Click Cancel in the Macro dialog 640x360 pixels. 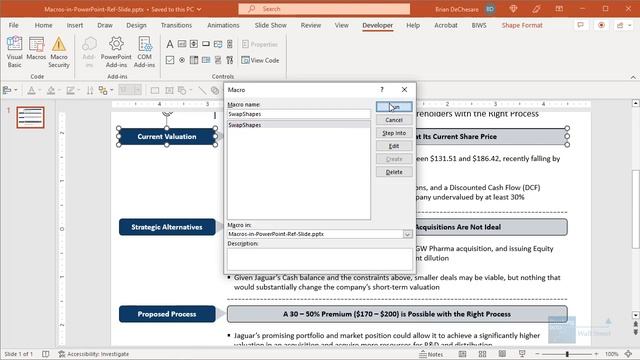pos(394,120)
